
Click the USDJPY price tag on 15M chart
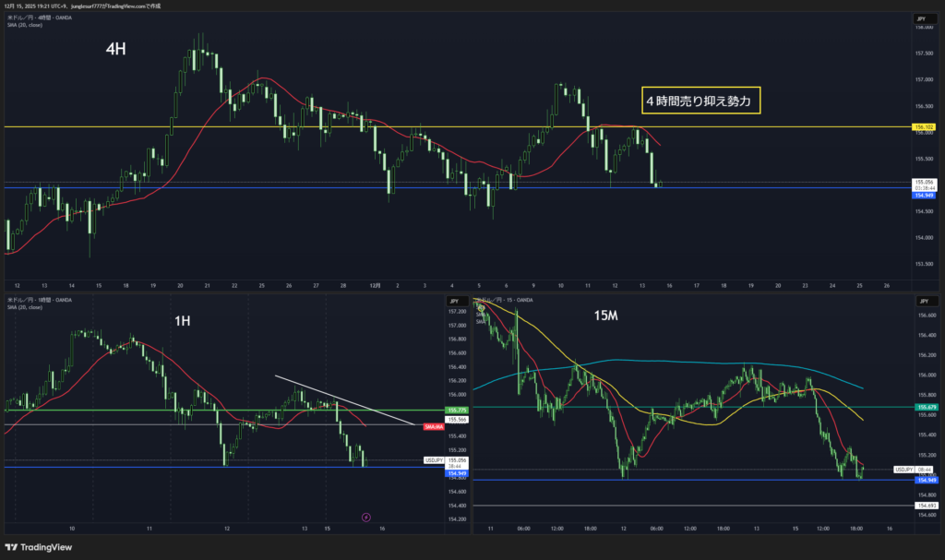click(903, 470)
